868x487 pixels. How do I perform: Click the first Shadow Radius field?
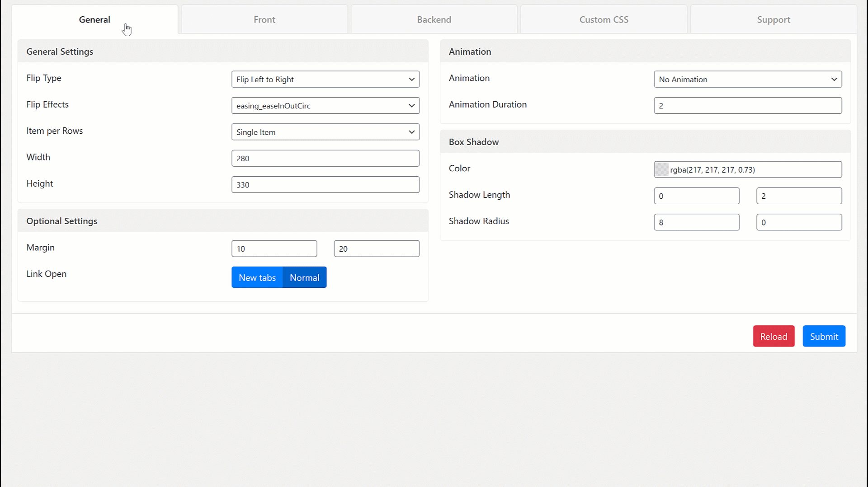pyautogui.click(x=697, y=222)
